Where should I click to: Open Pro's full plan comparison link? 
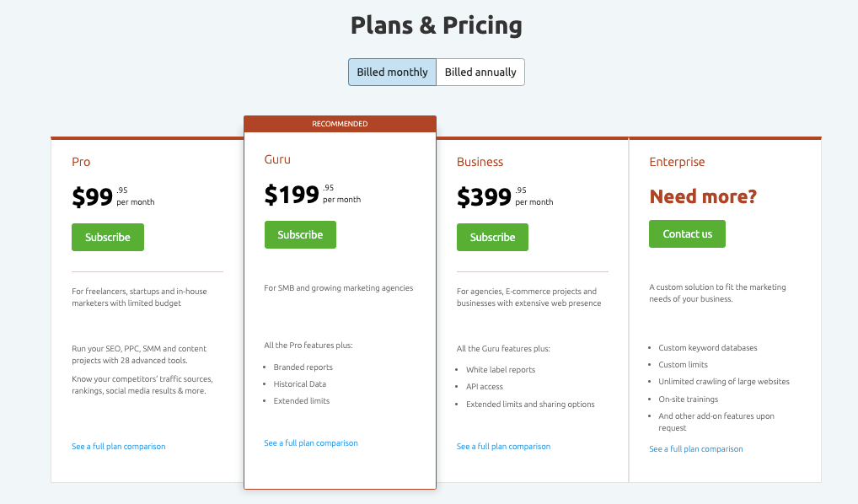119,447
